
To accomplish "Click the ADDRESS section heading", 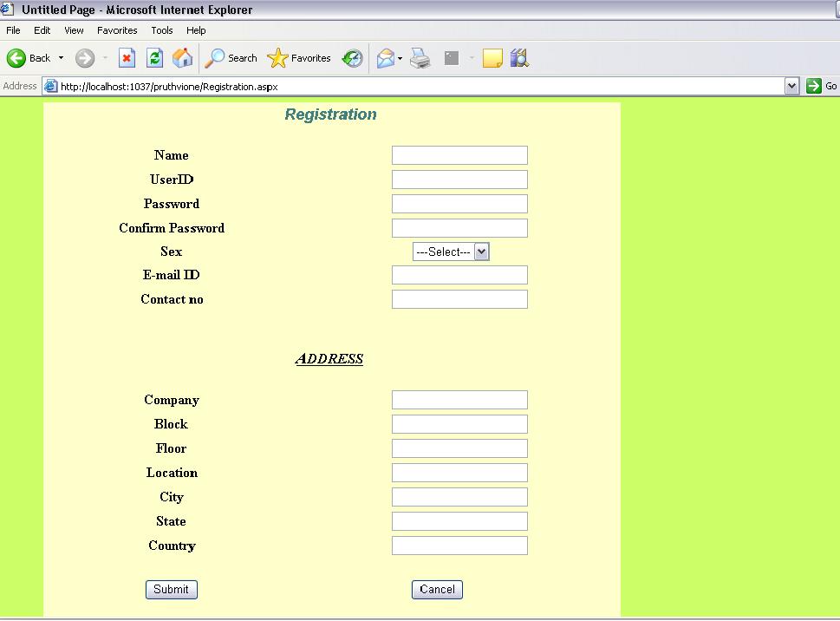I will click(x=329, y=358).
